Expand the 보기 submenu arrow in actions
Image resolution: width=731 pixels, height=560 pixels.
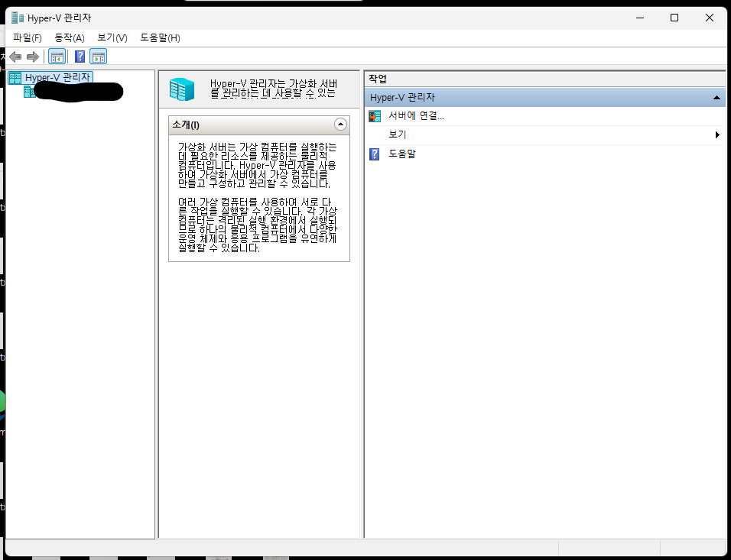pyautogui.click(x=717, y=135)
